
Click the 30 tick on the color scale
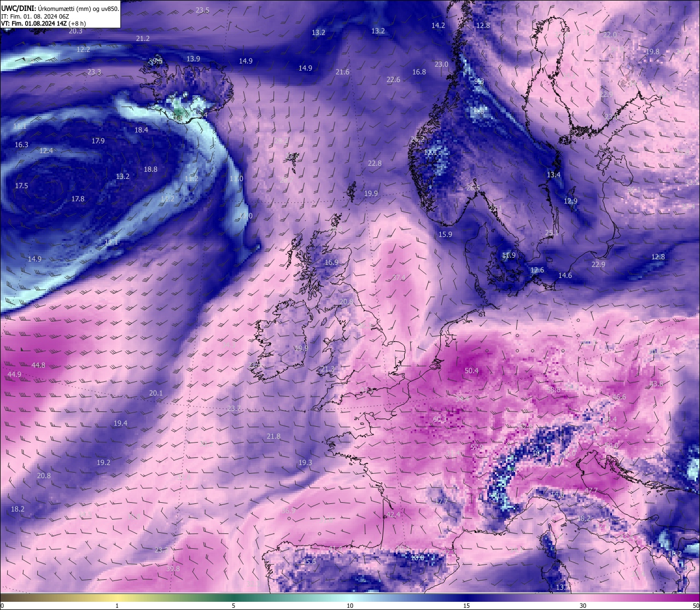(x=583, y=606)
